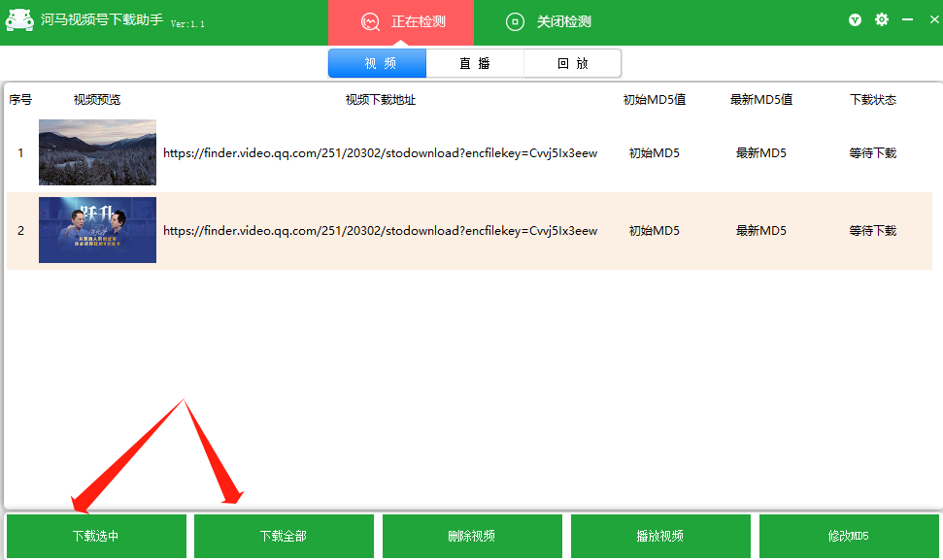Click 等待下载 status in row 2
943x560 pixels.
872,231
